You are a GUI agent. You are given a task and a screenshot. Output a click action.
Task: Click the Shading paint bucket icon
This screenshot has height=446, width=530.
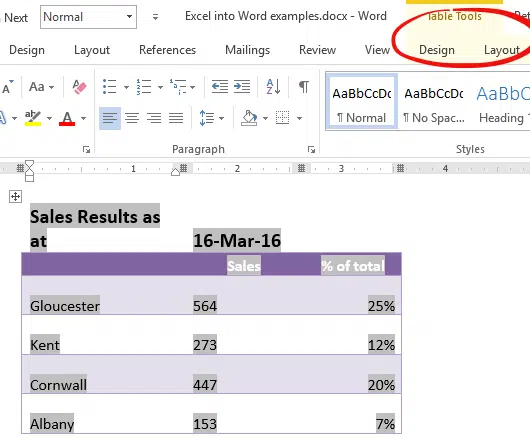pos(249,118)
